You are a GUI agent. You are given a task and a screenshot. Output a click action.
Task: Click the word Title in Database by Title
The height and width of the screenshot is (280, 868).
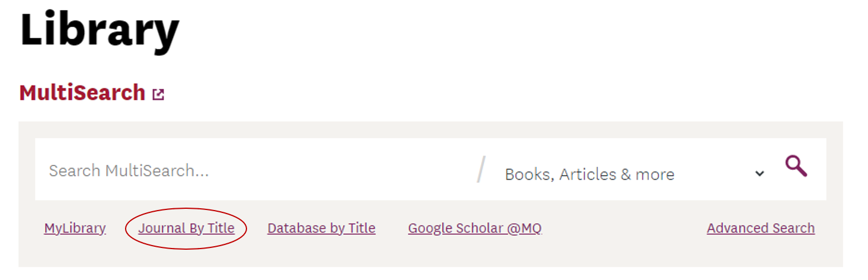361,228
